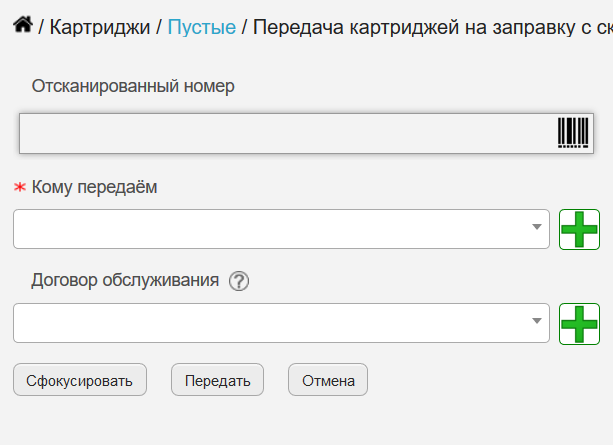Click the barcode scanner icon

tap(573, 133)
